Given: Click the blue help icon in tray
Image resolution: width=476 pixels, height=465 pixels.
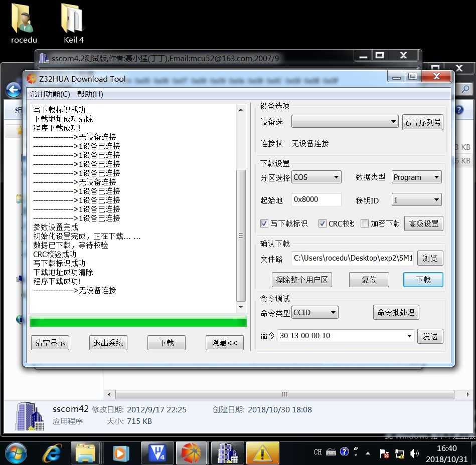Looking at the screenshot, I should click(x=344, y=451).
